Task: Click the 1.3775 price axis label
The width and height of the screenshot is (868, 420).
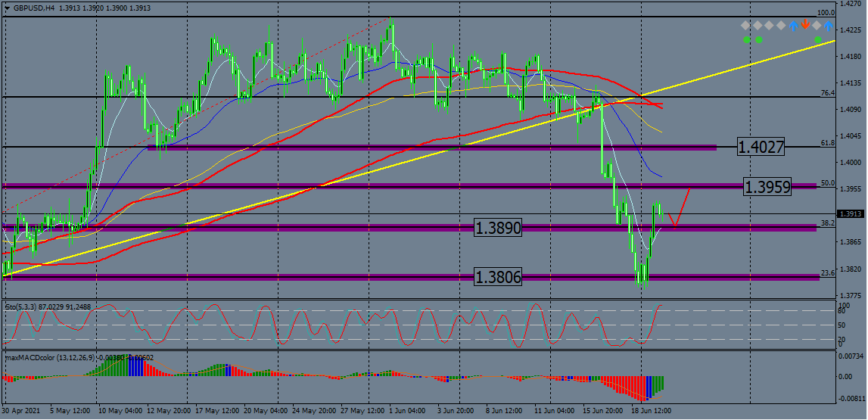Action: pyautogui.click(x=849, y=295)
